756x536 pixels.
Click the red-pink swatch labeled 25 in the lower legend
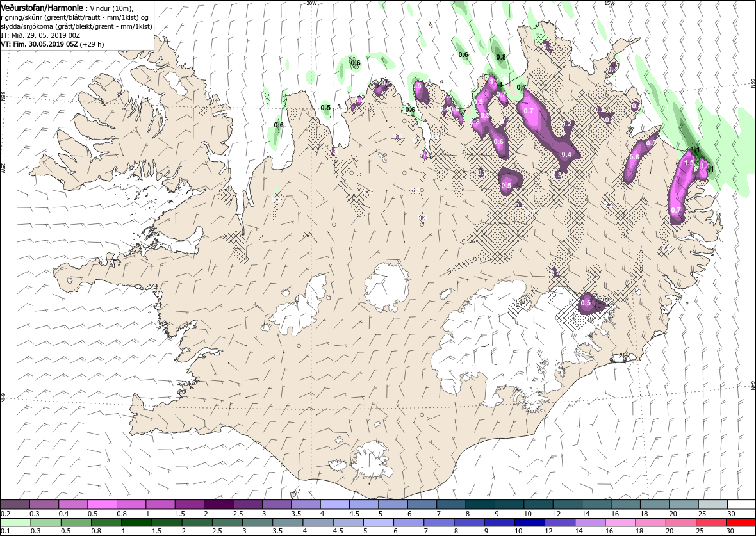(711, 523)
